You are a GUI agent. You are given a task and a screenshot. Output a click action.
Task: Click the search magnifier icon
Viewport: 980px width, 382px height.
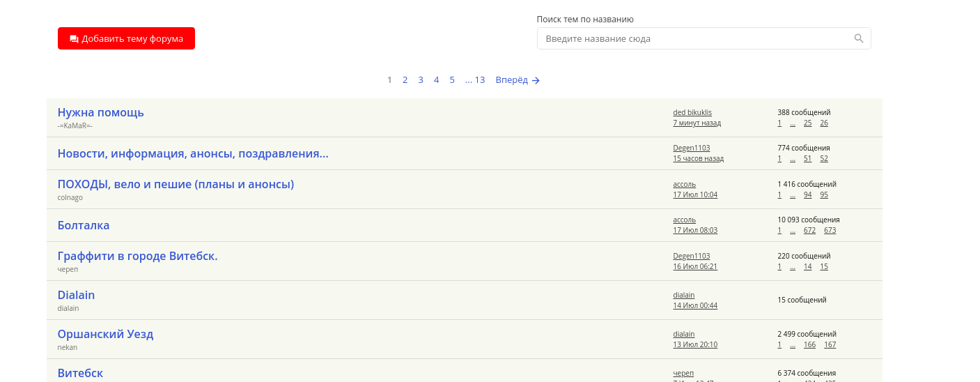coord(859,38)
